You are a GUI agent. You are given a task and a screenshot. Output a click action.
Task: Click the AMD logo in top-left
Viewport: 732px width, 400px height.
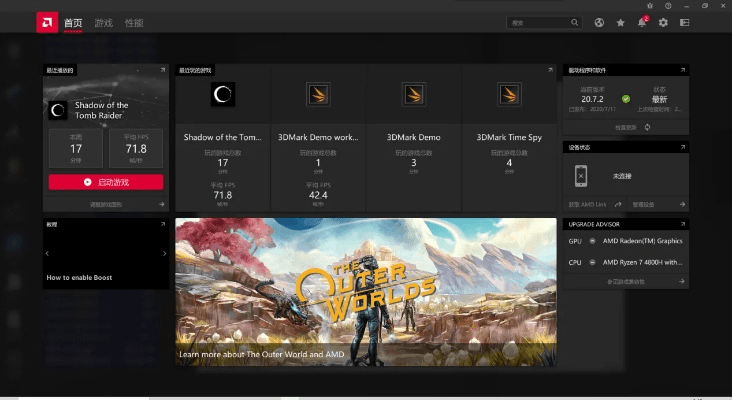46,22
